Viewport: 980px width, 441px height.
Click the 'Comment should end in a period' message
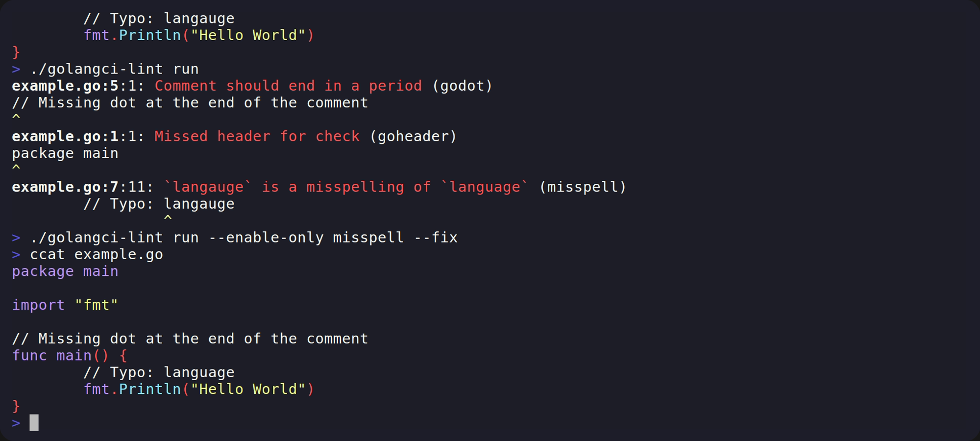tap(288, 86)
